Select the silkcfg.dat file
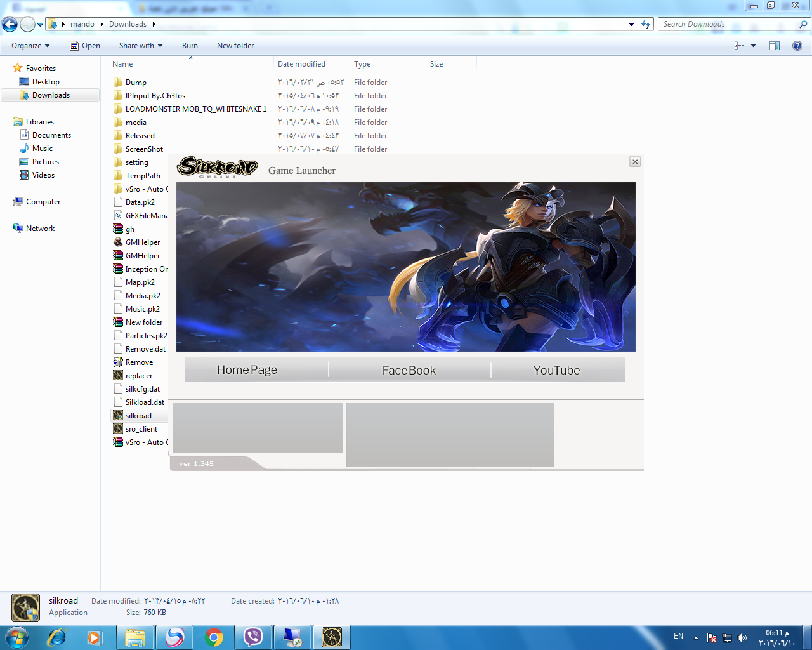 pos(142,389)
